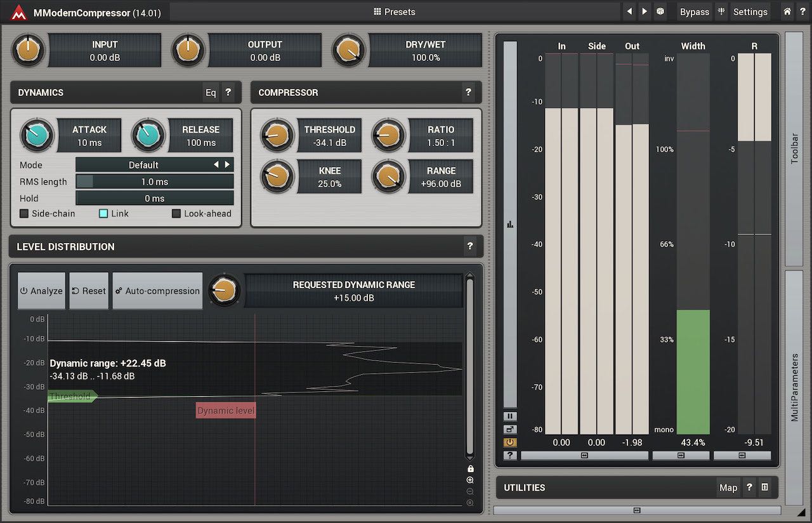Click the A/B comparison icon next to Bypass

tap(721, 11)
